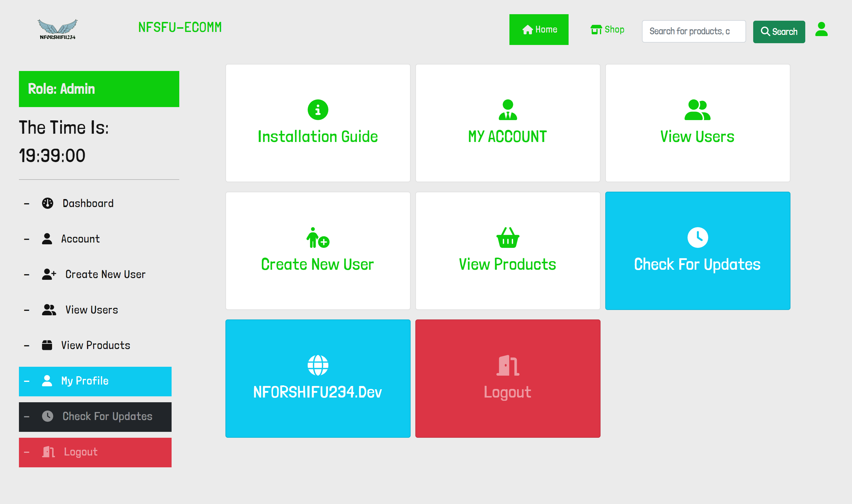Screen dimensions: 852x504
Task: Click the NFORSHIFU234 wings logo
Action: 57,29
